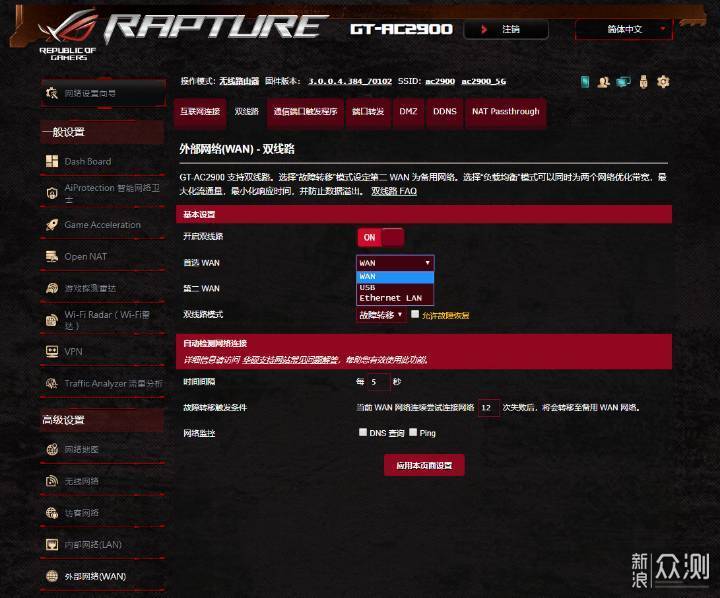
Task: Click the wireless network icon
Action: [52, 481]
